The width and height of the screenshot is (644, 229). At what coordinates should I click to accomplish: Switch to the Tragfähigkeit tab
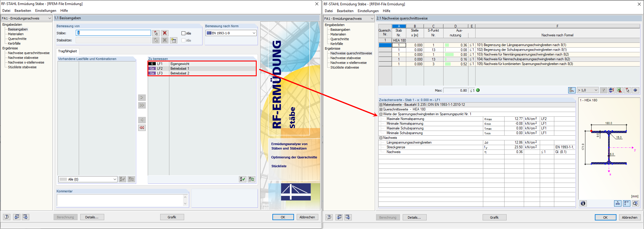point(68,51)
